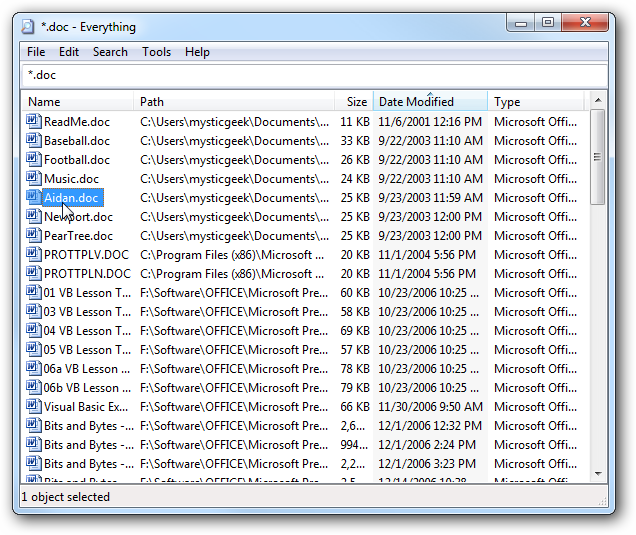
Task: Select the PearTree.doc file name
Action: 78,236
